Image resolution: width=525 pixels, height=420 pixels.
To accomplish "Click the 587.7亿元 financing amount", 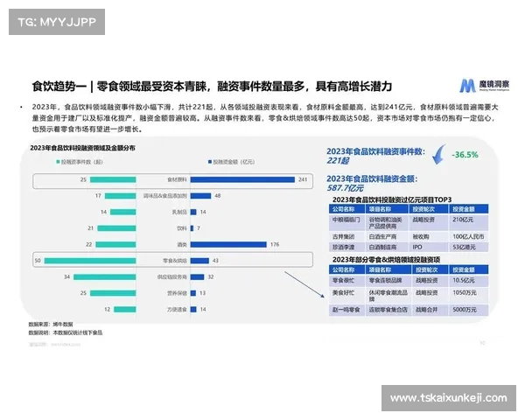I will [346, 188].
